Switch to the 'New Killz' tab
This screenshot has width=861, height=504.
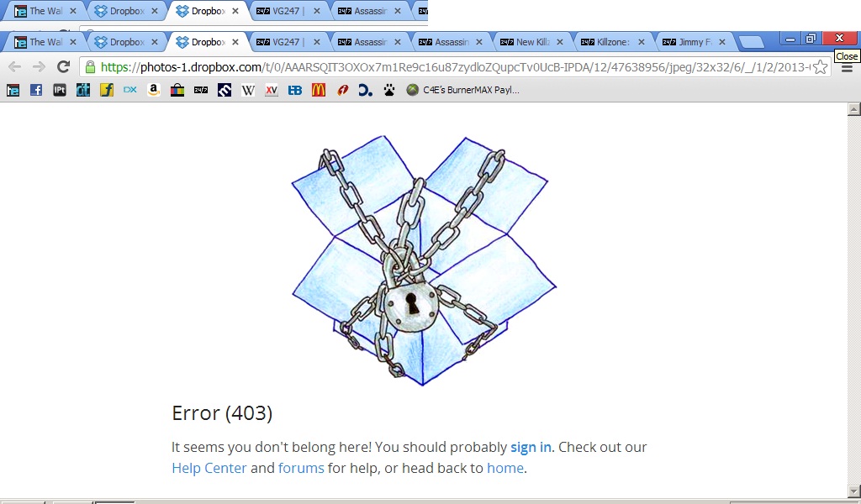[x=531, y=42]
